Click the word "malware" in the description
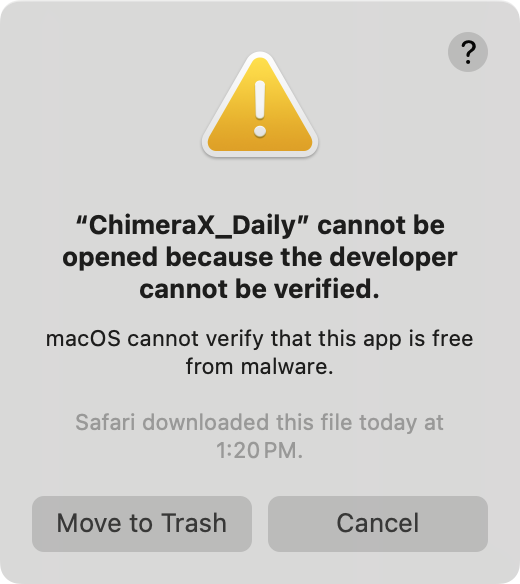Viewport: 520px width, 584px height. tap(284, 366)
